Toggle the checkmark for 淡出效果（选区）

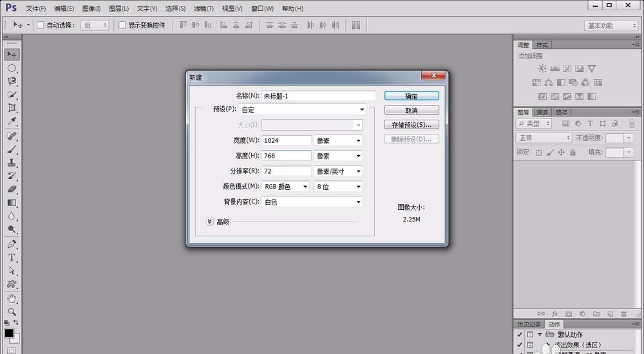tap(520, 345)
